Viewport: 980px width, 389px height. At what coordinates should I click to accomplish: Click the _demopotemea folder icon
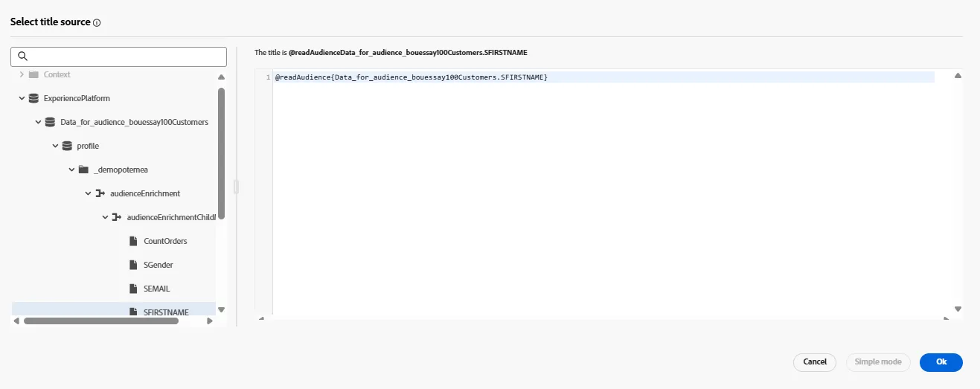83,170
